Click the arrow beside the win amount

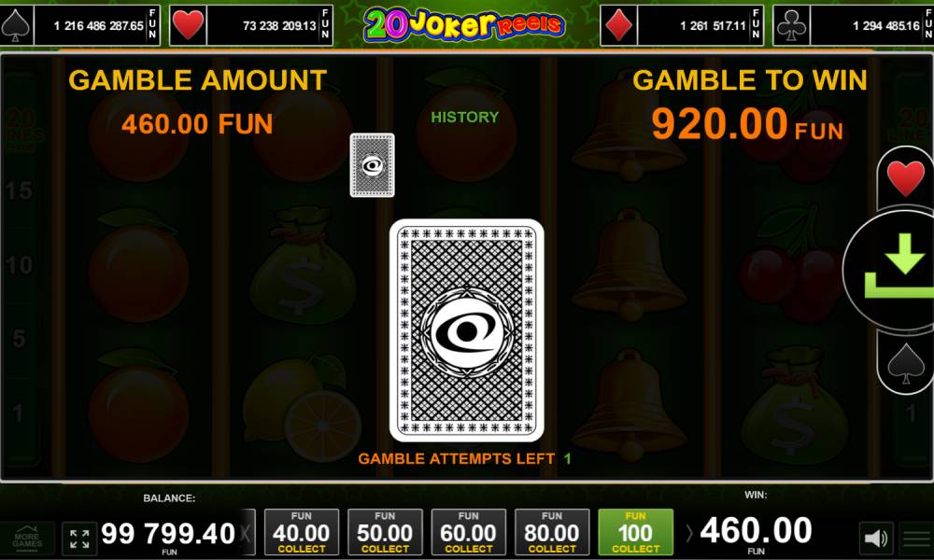point(689,533)
